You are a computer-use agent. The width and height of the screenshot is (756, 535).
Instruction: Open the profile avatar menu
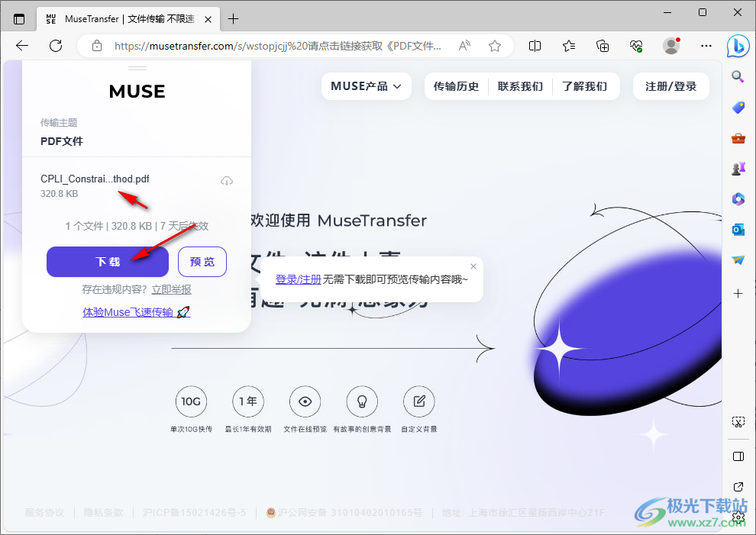tap(670, 46)
